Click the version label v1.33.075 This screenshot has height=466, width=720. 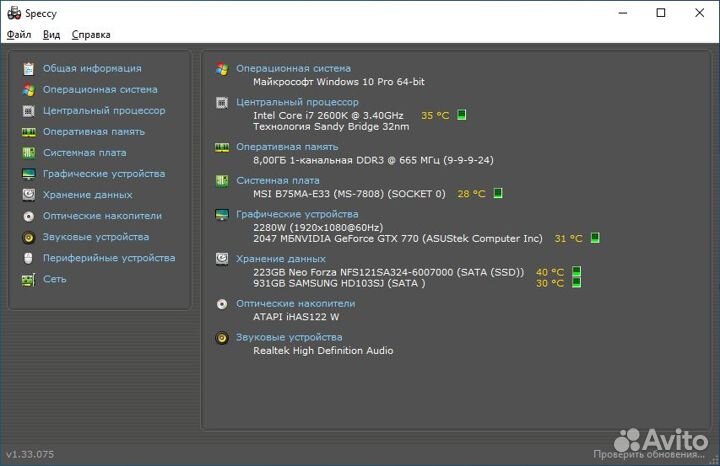(x=30, y=455)
